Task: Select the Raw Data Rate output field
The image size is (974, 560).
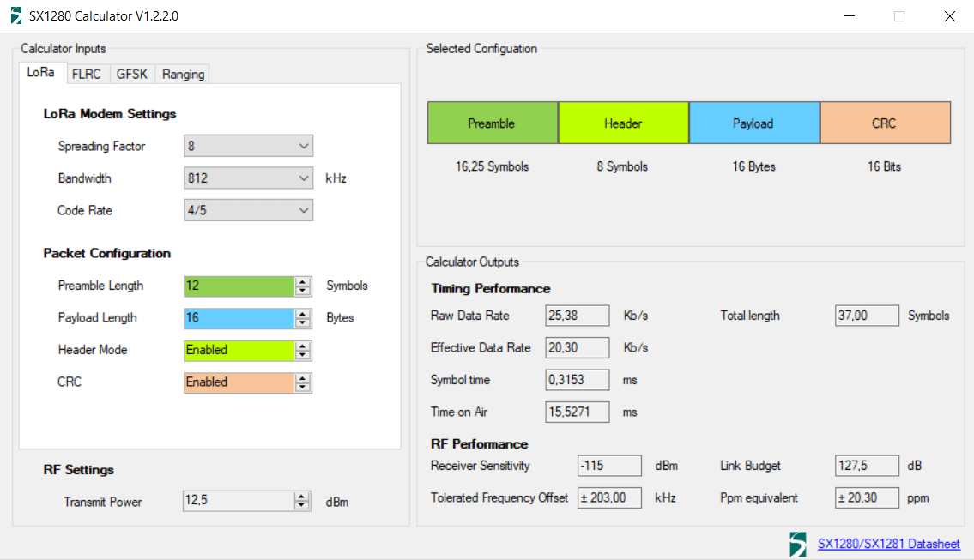Action: point(577,316)
